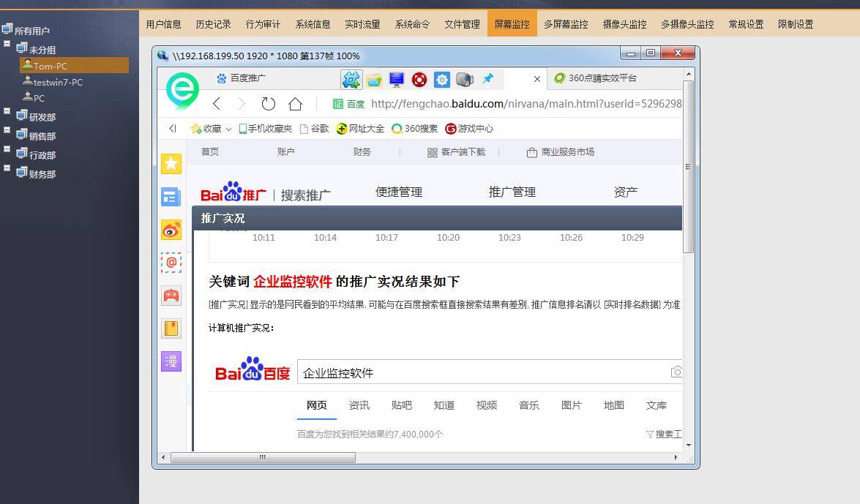
Task: Expand the 财务部 group
Action: 7,168
